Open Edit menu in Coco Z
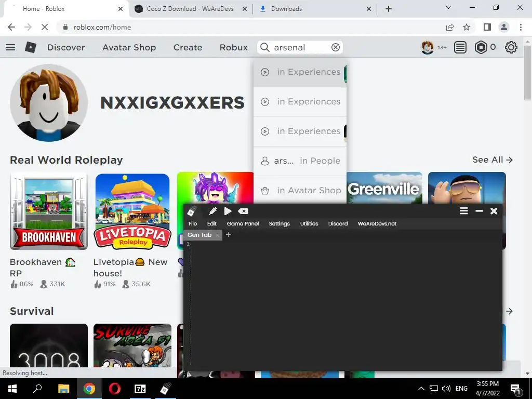Viewport: 532px width, 399px height. [212, 223]
